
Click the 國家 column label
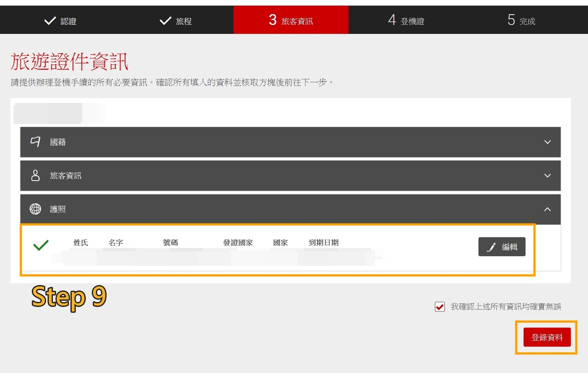pyautogui.click(x=280, y=243)
